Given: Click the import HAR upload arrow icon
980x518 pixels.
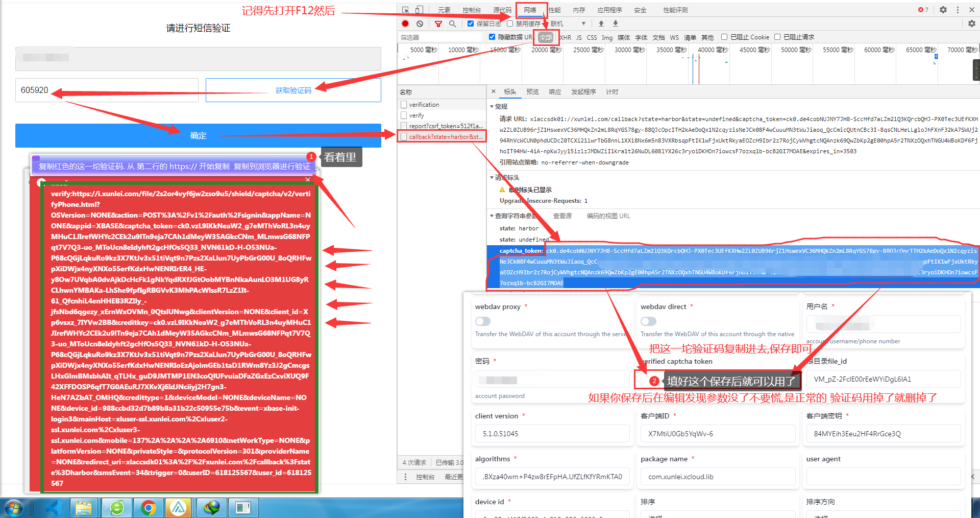Looking at the screenshot, I should (x=601, y=23).
